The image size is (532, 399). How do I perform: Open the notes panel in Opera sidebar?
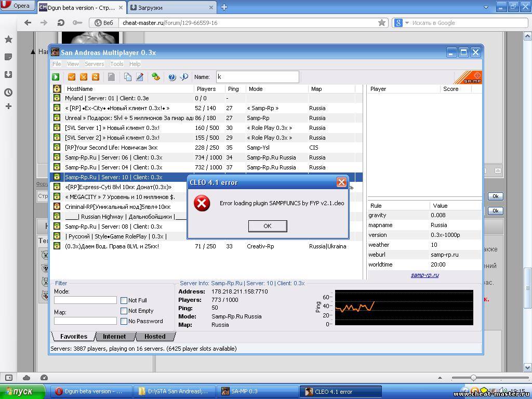(x=8, y=57)
